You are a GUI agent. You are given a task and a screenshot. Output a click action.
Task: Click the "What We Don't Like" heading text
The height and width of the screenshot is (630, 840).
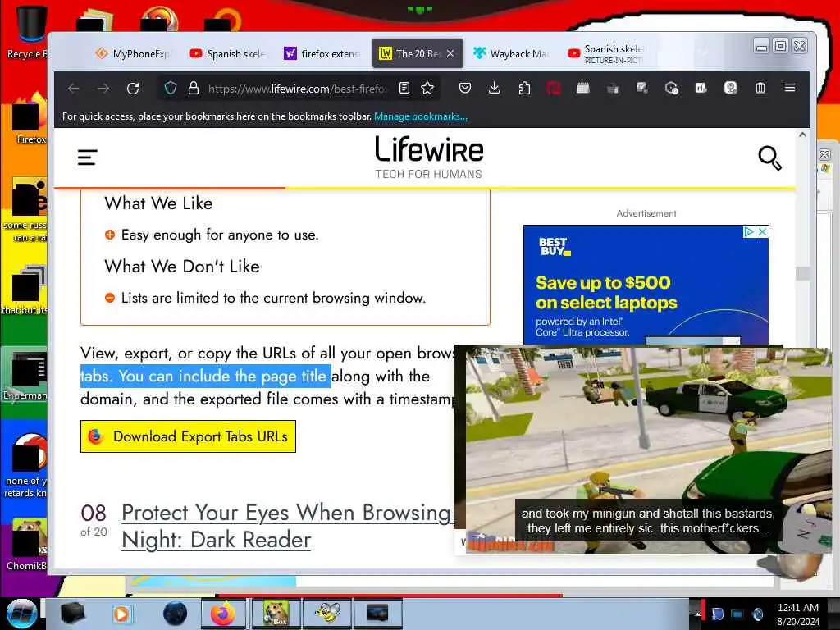[182, 267]
